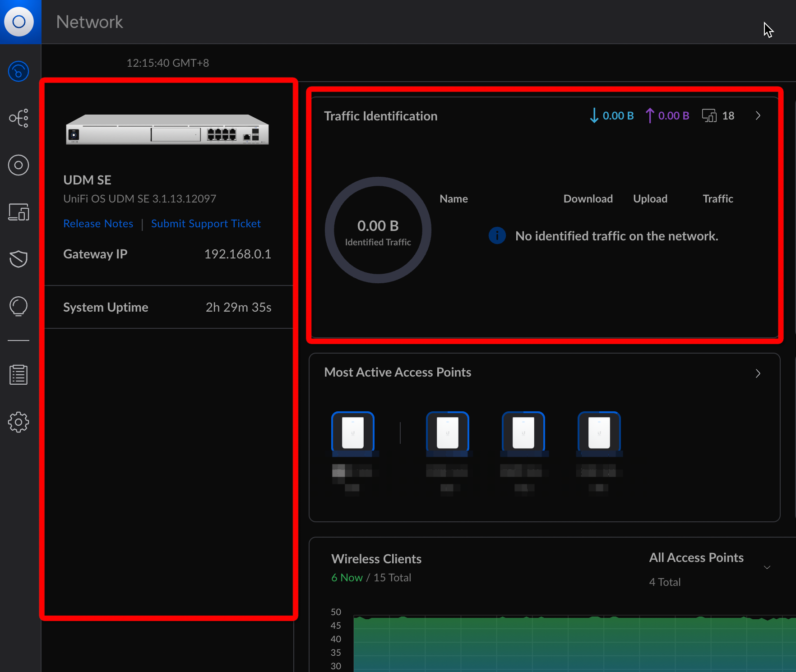Open the Topology icon in sidebar
796x672 pixels.
coord(19,118)
